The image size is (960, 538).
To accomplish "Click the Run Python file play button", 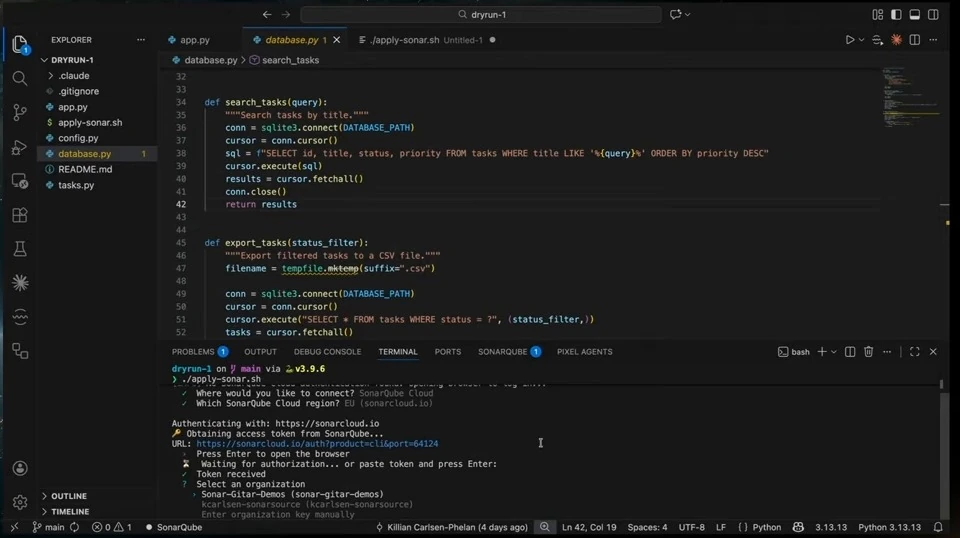I will 849,40.
